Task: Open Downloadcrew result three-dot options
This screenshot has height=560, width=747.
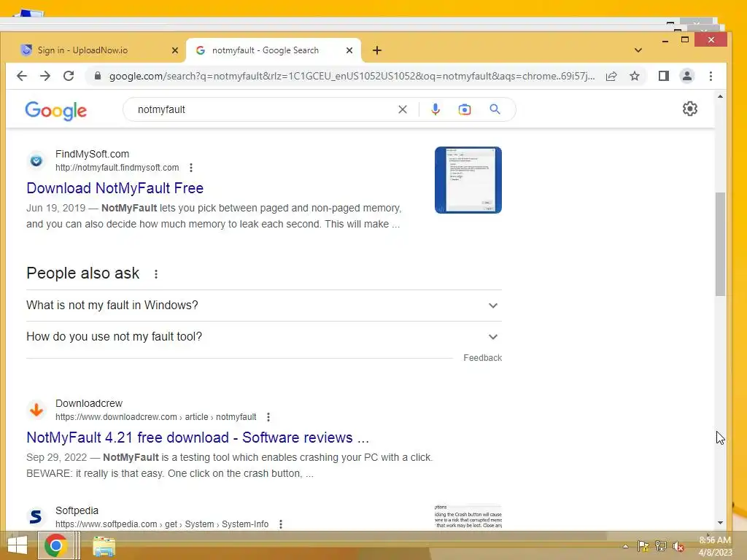Action: 268,417
